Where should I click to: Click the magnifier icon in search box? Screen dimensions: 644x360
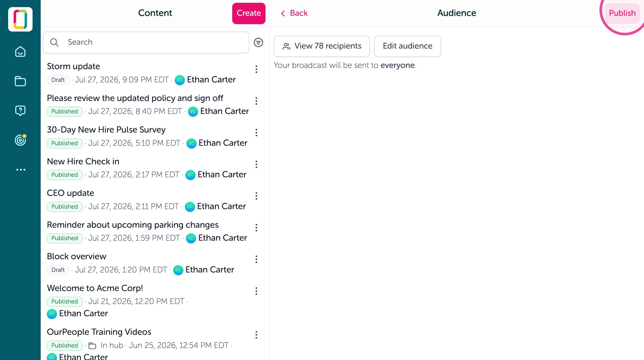[54, 42]
